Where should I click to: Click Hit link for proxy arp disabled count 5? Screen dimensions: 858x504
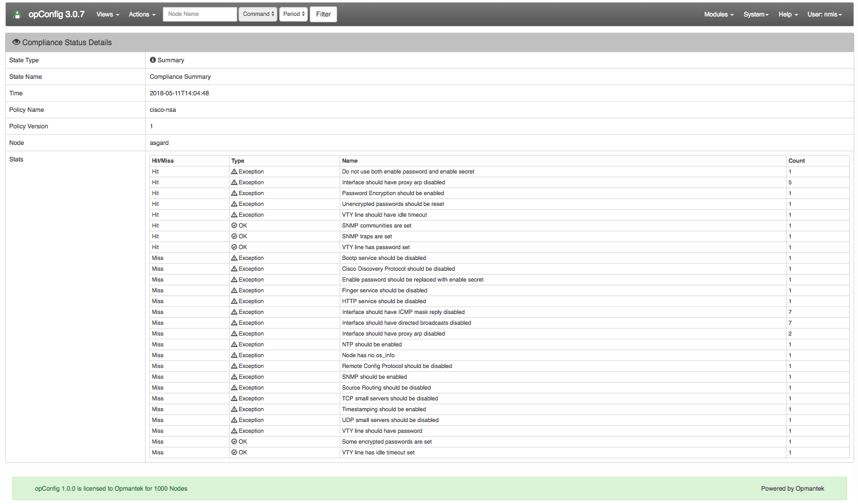tap(155, 182)
